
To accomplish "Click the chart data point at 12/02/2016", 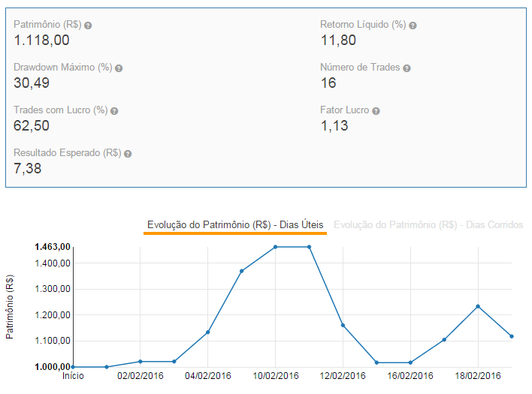I will tap(343, 325).
